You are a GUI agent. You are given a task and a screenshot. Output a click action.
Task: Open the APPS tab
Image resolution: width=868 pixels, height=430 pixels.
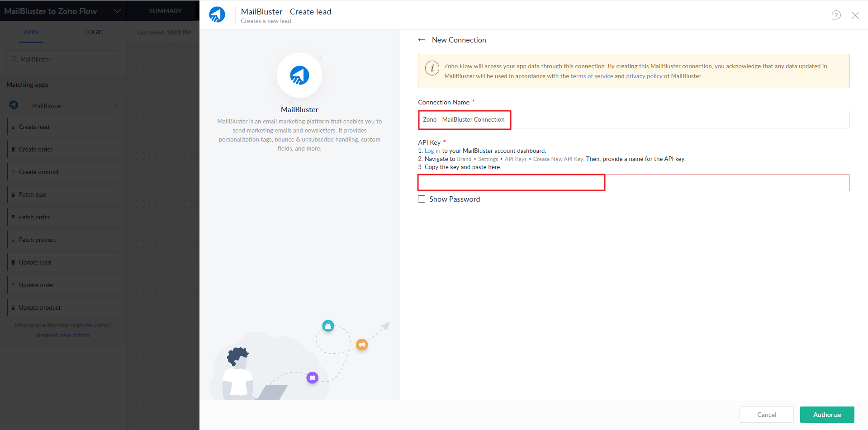tap(31, 32)
